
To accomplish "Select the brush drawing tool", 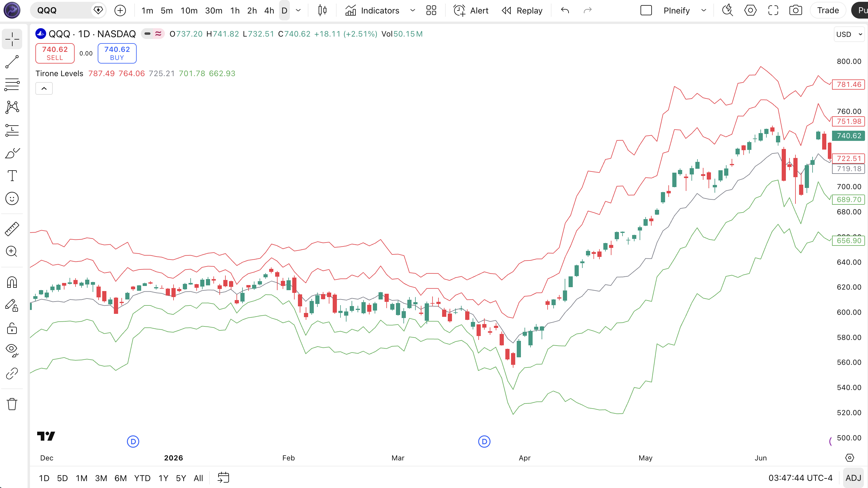I will coord(12,153).
